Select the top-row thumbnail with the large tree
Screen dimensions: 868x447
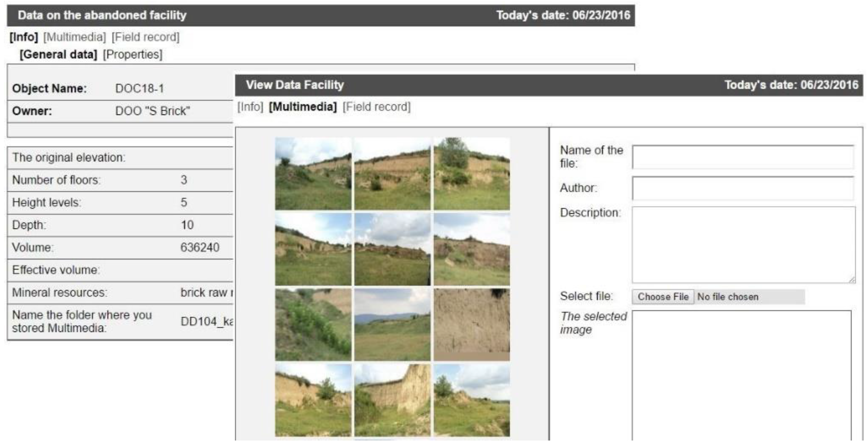(471, 174)
